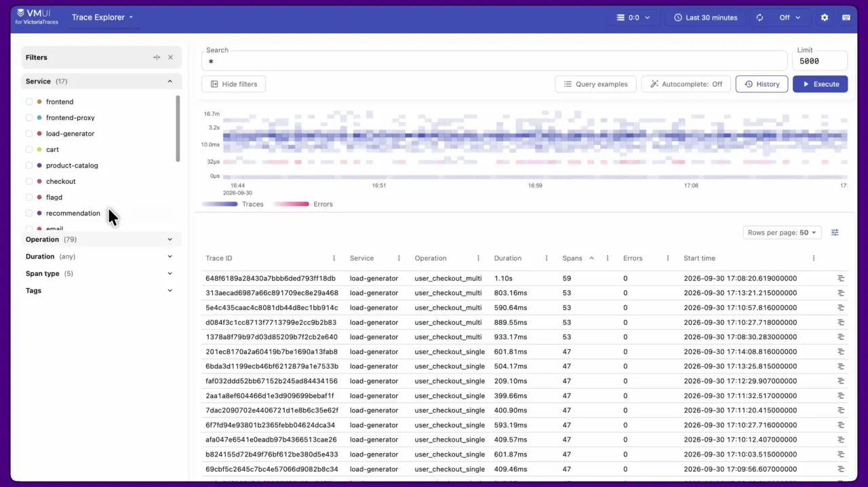Open Rows per page dropdown
The width and height of the screenshot is (868, 487).
[782, 233]
